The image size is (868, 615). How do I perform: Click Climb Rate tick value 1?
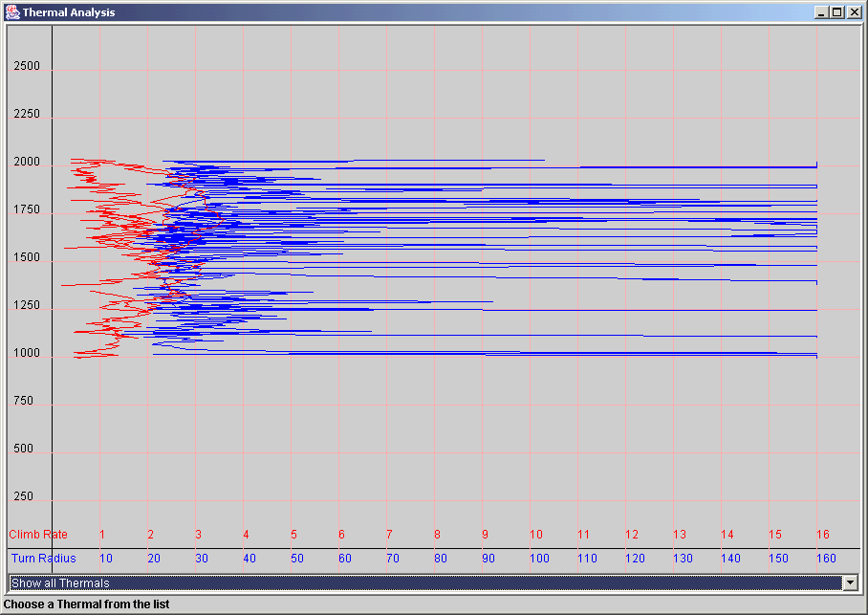102,535
